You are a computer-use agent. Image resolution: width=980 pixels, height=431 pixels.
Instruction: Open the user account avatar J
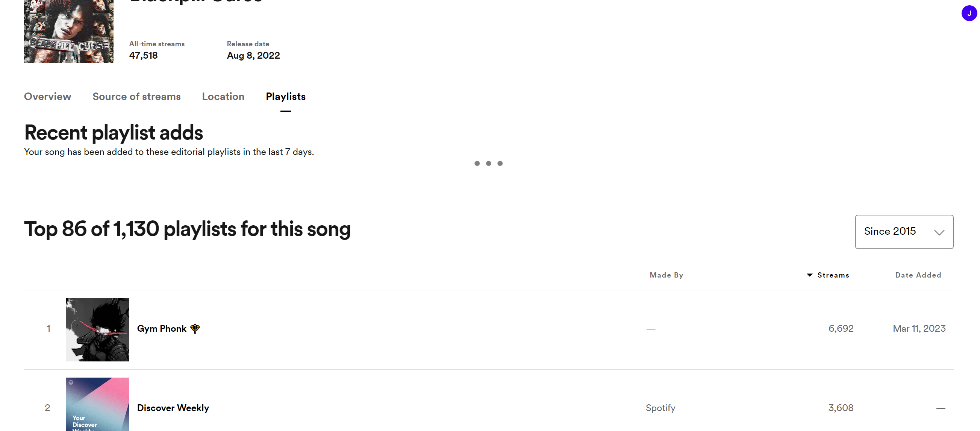(969, 13)
